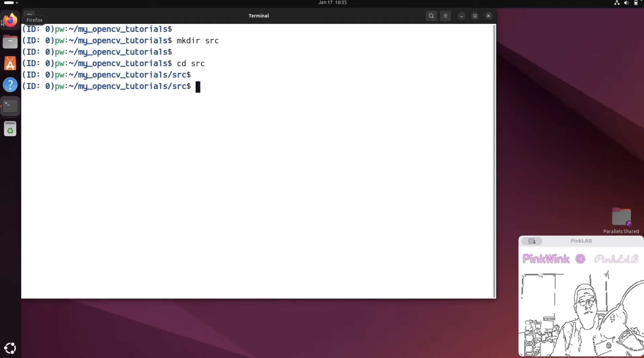
Task: Maximize the Terminal window
Action: click(475, 16)
